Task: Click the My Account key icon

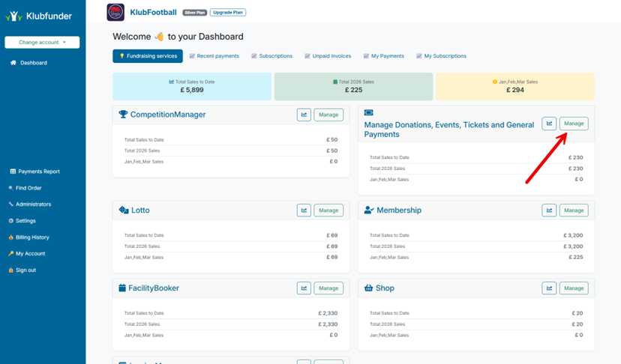Action: [11, 254]
